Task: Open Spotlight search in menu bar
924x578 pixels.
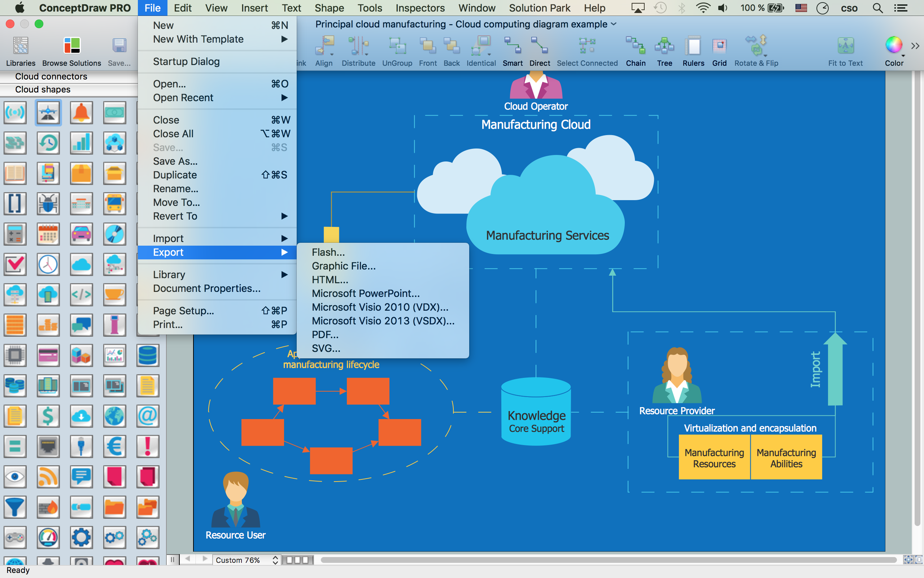Action: click(878, 8)
